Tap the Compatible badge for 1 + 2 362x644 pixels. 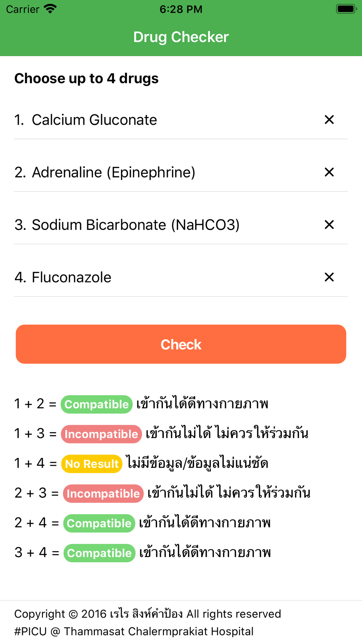coord(97,404)
